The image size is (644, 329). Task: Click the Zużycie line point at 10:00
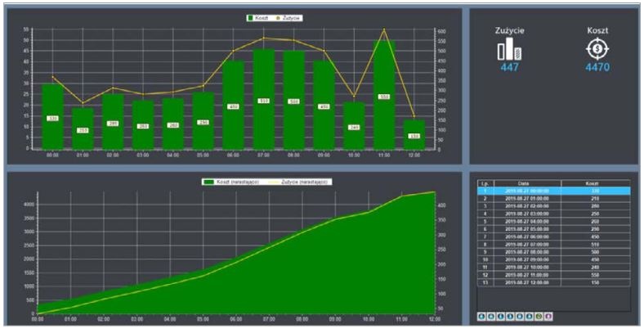coord(354,97)
